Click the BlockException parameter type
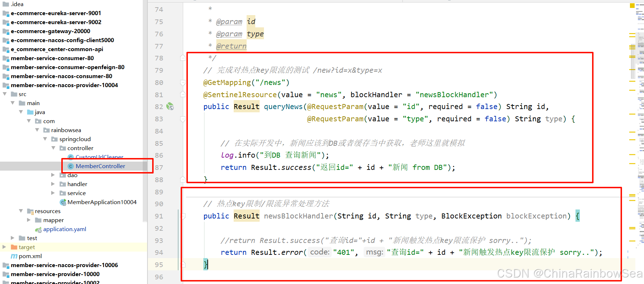Screen dimensions: 644x284 tap(471, 216)
